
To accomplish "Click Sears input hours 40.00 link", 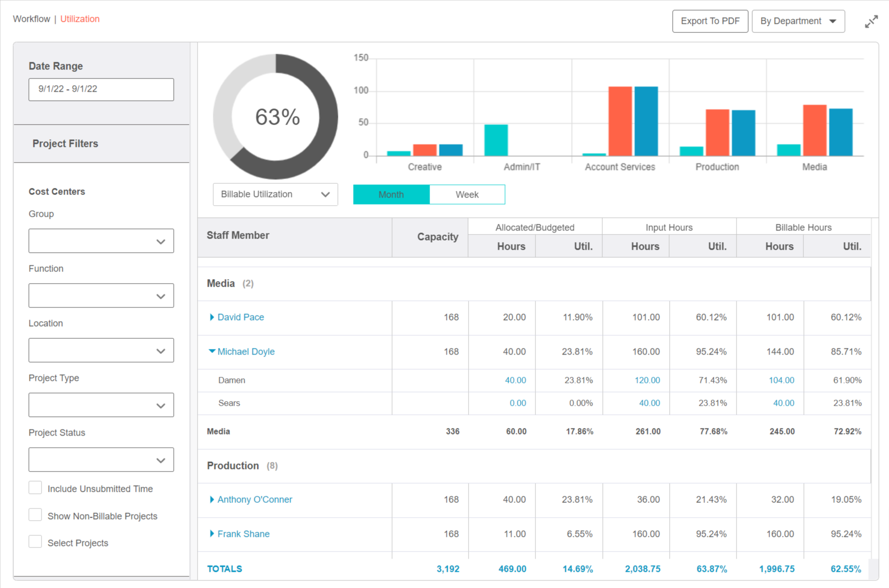I will click(x=649, y=403).
